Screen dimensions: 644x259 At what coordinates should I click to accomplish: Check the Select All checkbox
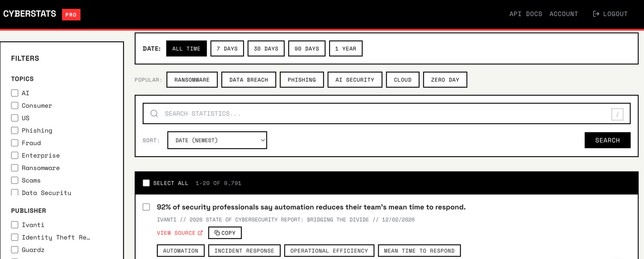tap(146, 183)
